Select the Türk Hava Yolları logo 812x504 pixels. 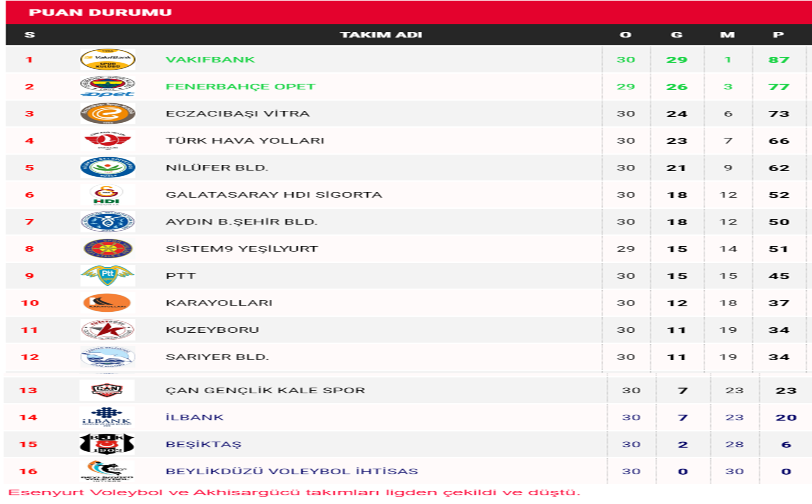(x=107, y=140)
